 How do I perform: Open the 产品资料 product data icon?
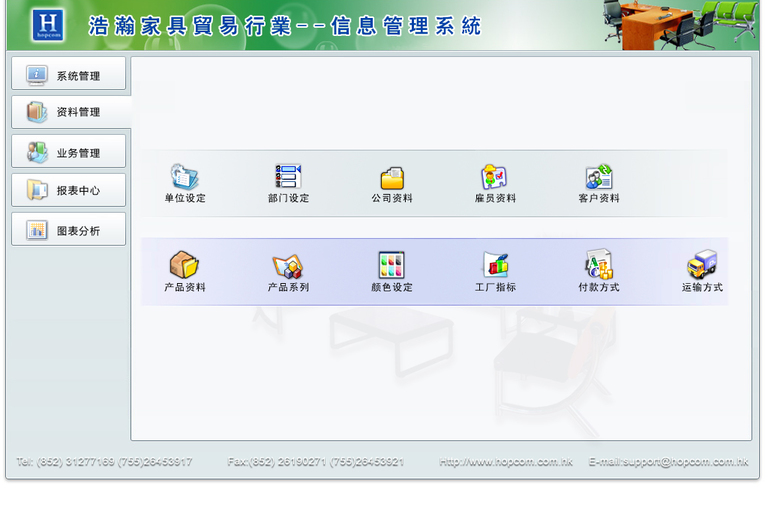point(185,266)
